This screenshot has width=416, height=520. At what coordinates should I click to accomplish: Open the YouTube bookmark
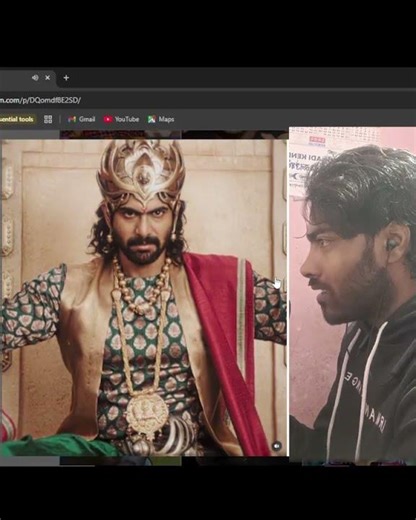(x=121, y=119)
